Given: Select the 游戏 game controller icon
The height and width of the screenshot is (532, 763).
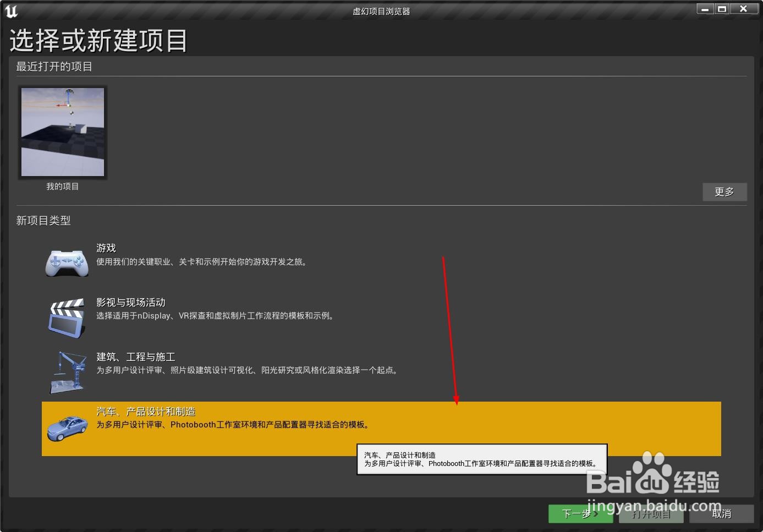Looking at the screenshot, I should coord(67,262).
